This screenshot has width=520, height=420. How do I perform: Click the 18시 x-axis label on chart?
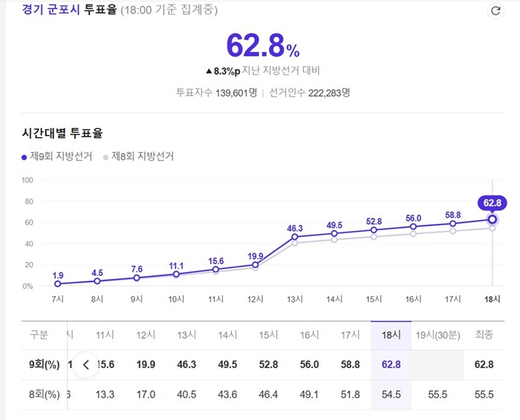(492, 299)
